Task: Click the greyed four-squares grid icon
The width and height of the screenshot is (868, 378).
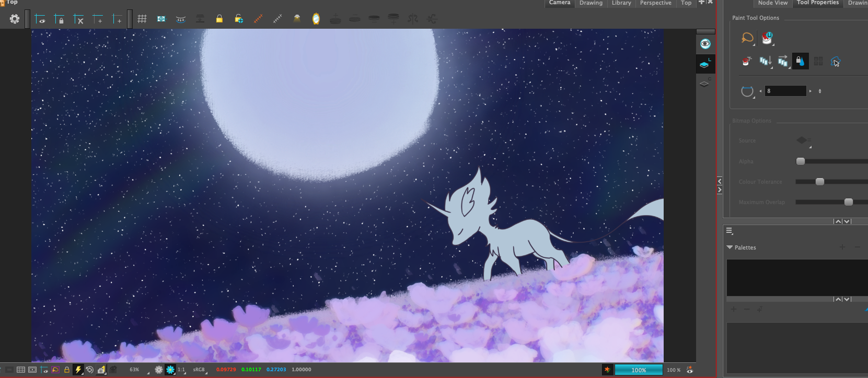Action: coord(818,61)
